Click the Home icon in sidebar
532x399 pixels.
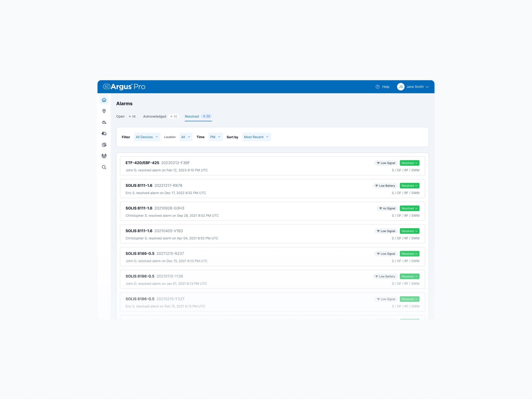(x=104, y=100)
